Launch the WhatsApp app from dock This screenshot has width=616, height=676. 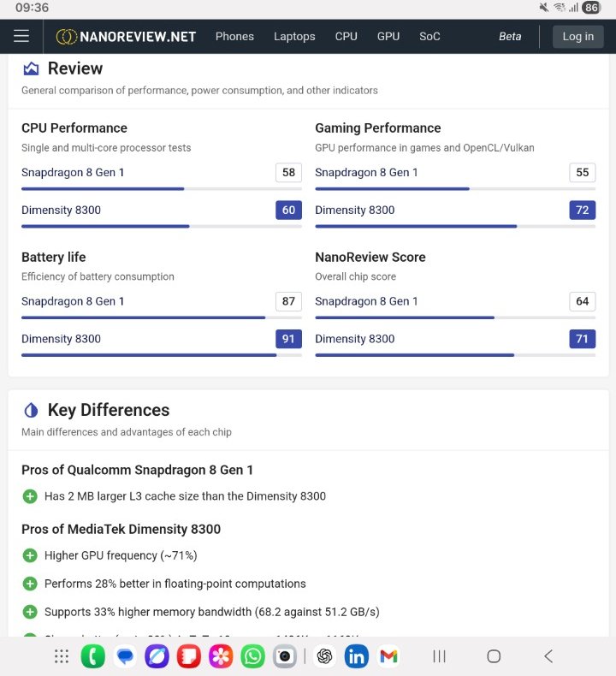coord(252,656)
